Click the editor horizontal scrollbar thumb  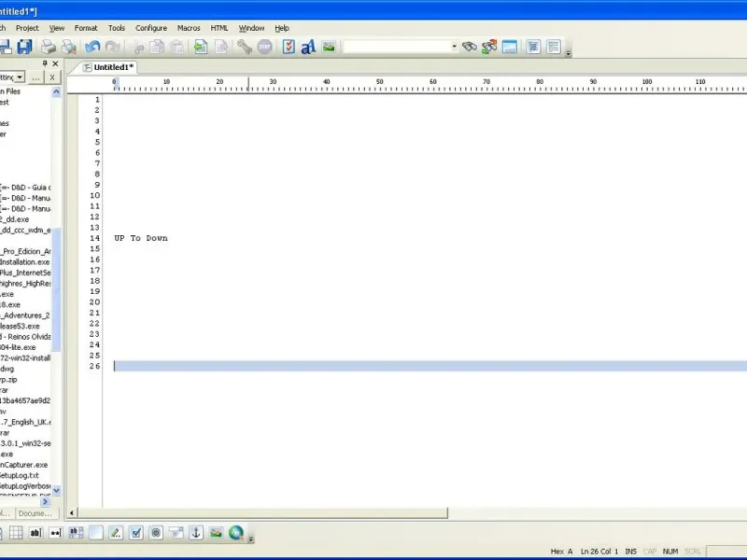tap(263, 512)
